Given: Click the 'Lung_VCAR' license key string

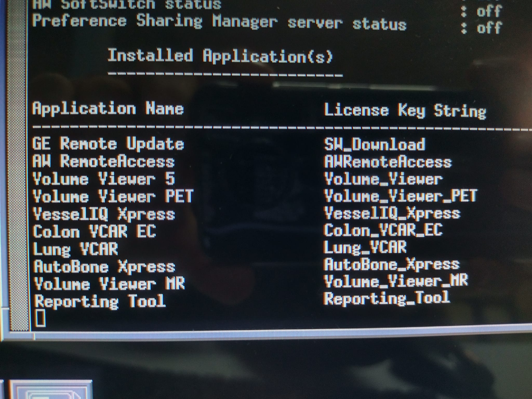Looking at the screenshot, I should [x=365, y=247].
